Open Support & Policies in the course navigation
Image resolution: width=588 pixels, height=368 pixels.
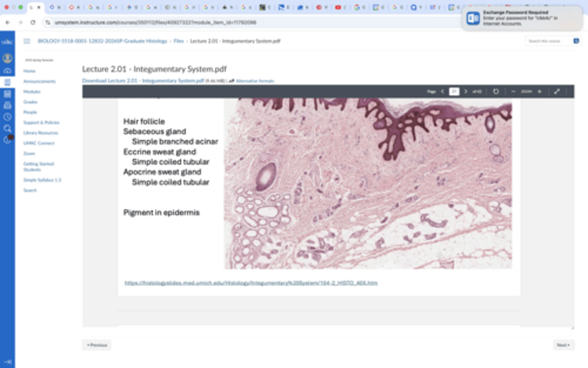[x=41, y=123]
